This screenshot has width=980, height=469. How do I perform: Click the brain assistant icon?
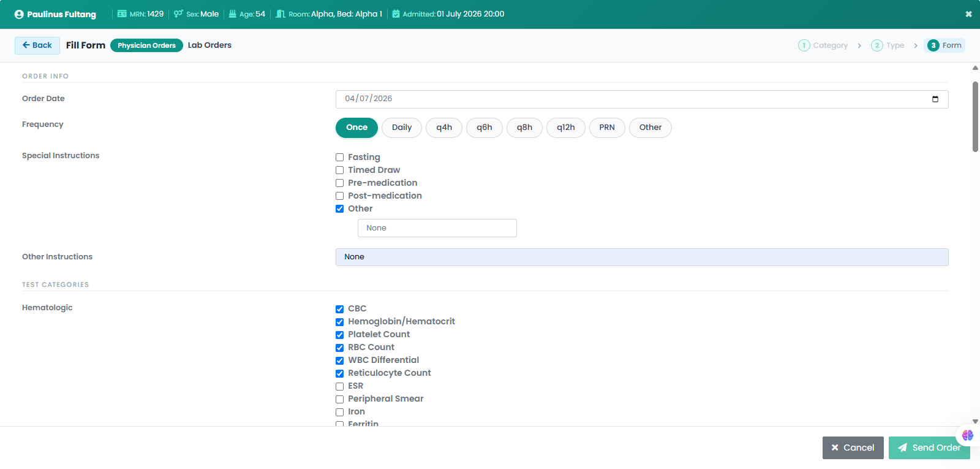(x=968, y=435)
